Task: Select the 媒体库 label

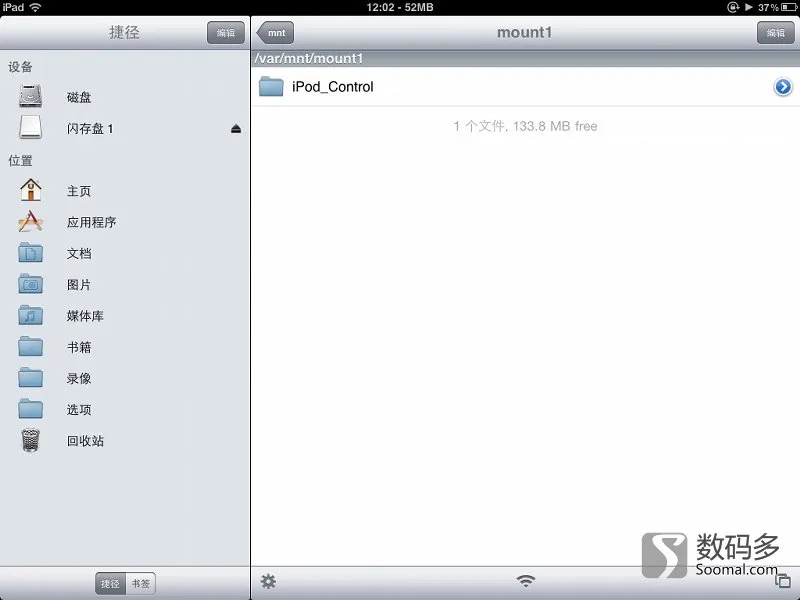Action: 85,316
